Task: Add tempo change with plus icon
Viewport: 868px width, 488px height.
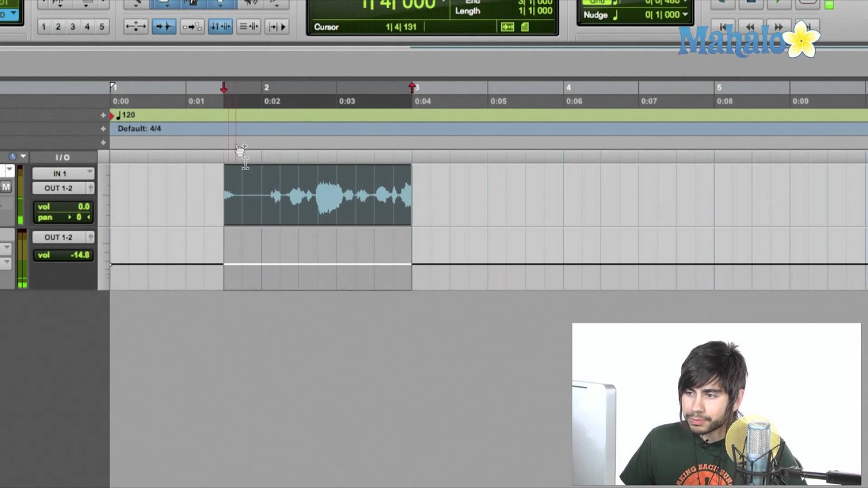Action: tap(104, 115)
